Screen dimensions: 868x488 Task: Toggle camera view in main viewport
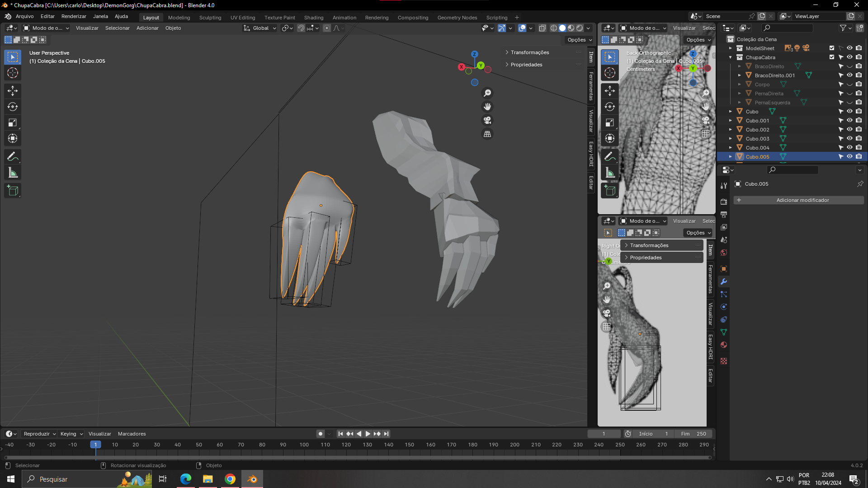point(487,121)
